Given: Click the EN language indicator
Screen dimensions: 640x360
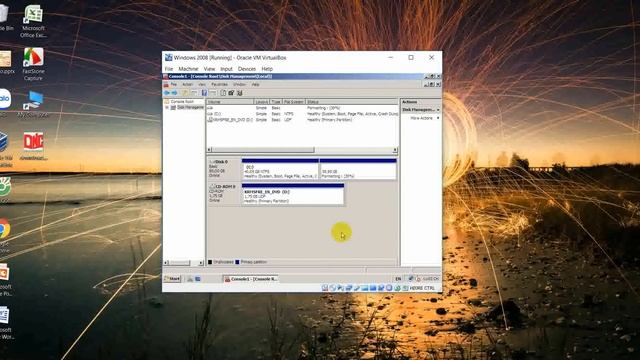Looking at the screenshot, I should pos(398,279).
